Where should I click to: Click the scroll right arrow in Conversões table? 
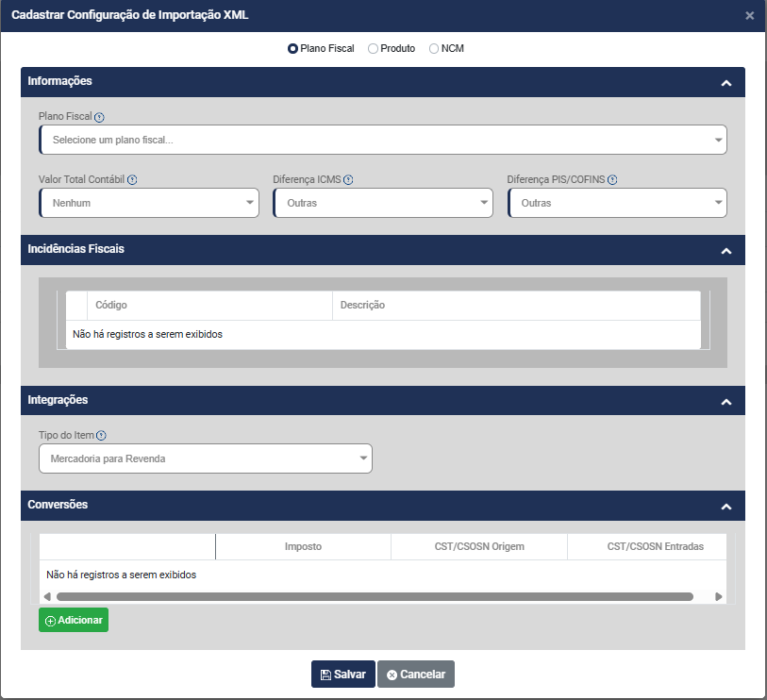719,597
